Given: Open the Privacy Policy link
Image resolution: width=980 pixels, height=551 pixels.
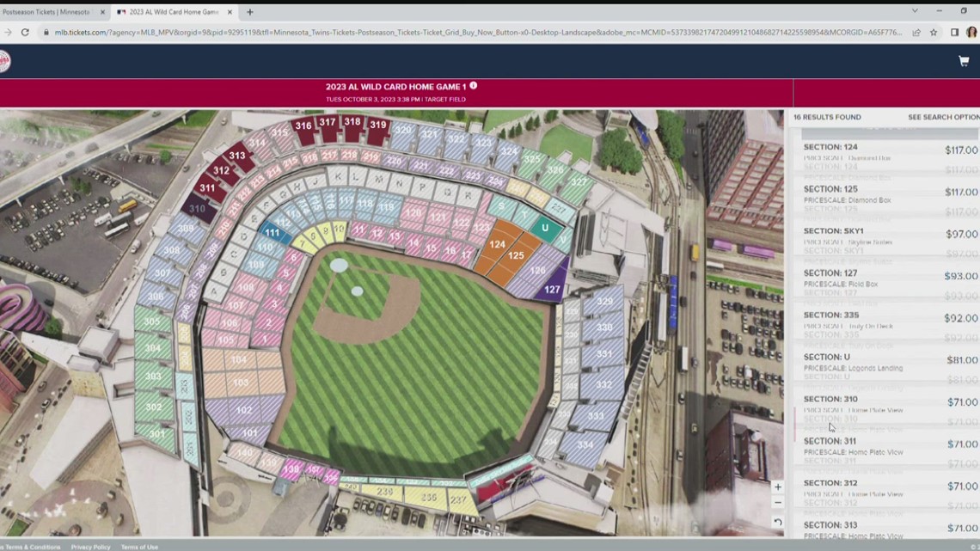Looking at the screenshot, I should click(90, 547).
